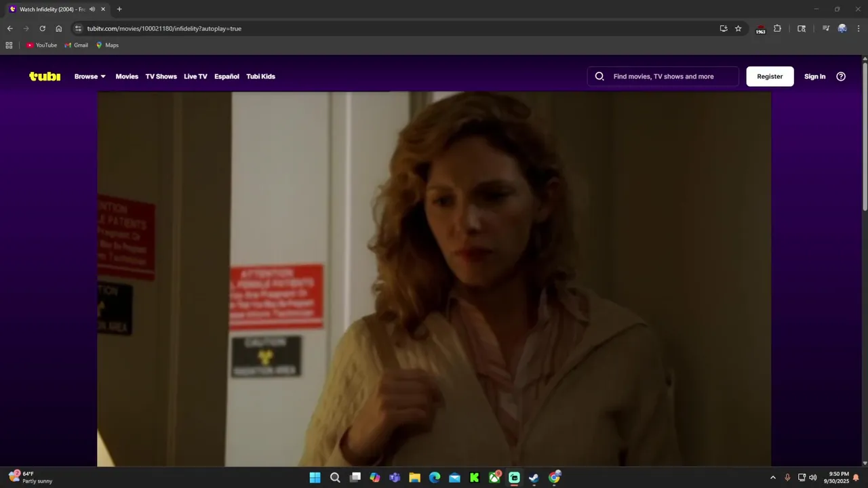This screenshot has width=868, height=488.
Task: Click the address bar URL
Action: point(164,28)
